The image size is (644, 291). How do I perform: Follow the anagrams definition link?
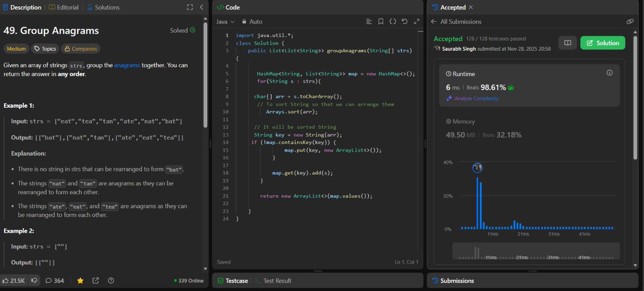pos(127,65)
